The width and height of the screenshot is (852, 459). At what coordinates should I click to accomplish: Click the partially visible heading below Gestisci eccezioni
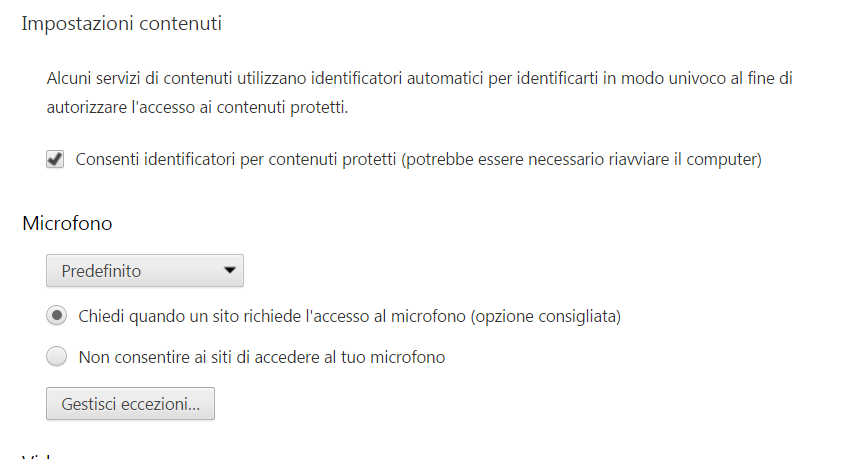38,455
